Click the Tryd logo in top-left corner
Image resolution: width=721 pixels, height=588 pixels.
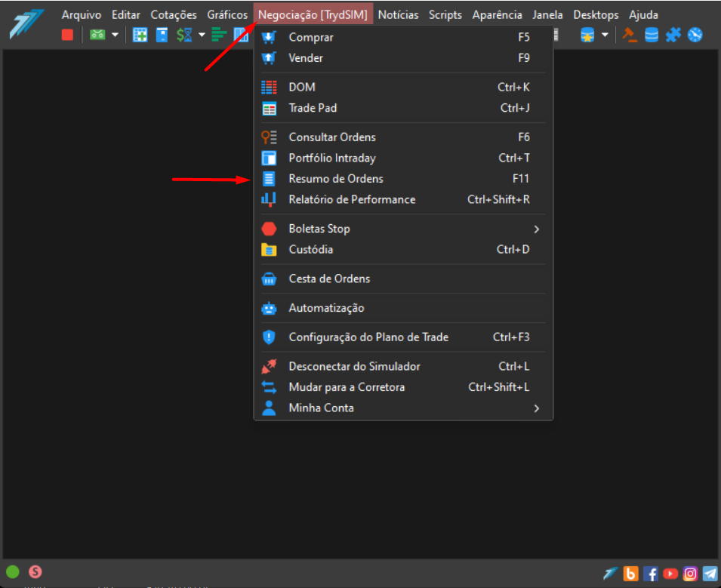click(x=26, y=24)
